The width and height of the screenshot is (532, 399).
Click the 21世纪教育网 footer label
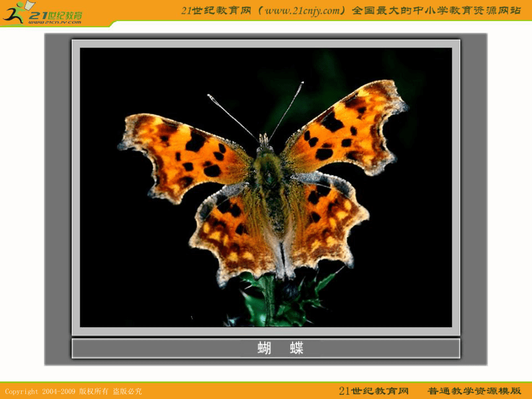[x=374, y=391]
